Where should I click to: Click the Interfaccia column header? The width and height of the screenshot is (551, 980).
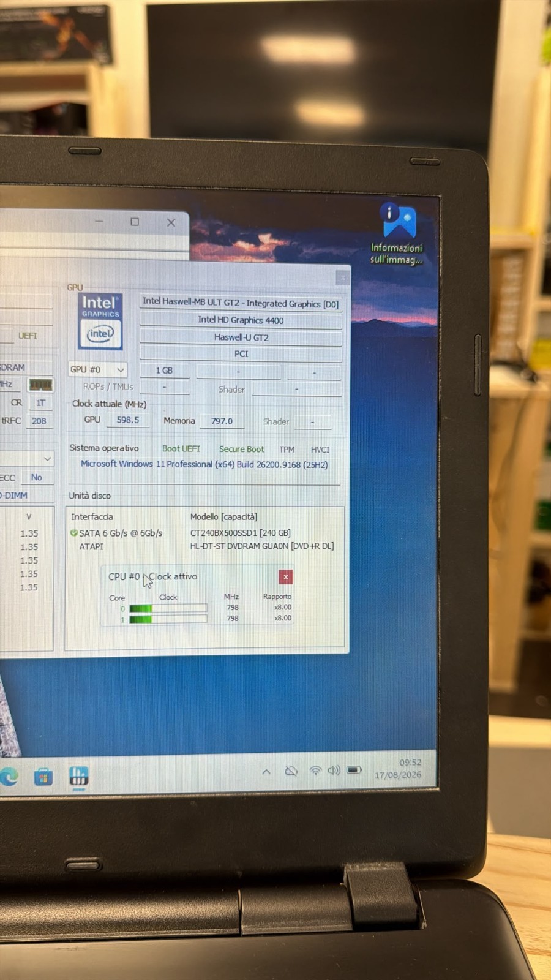click(x=92, y=516)
